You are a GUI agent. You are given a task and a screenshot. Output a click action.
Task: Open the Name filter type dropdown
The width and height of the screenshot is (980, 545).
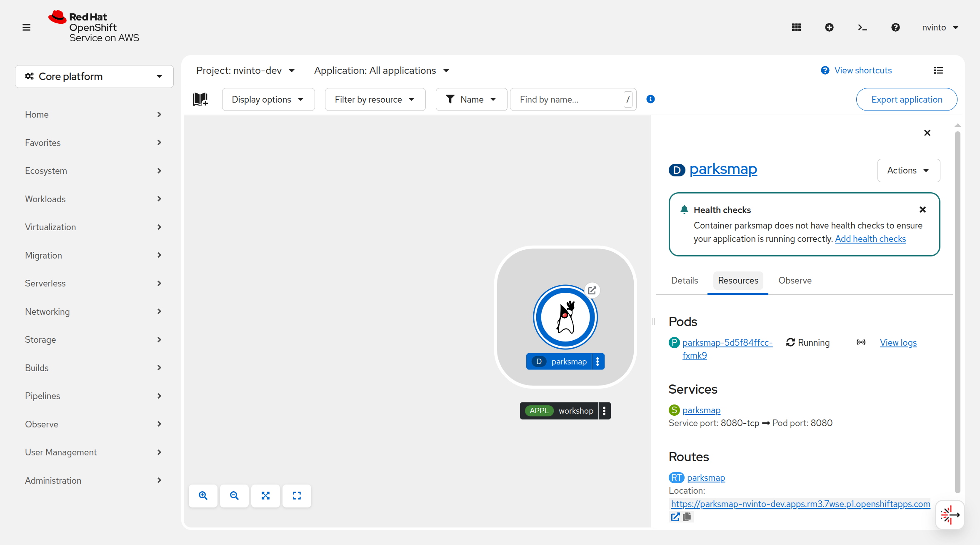point(471,99)
